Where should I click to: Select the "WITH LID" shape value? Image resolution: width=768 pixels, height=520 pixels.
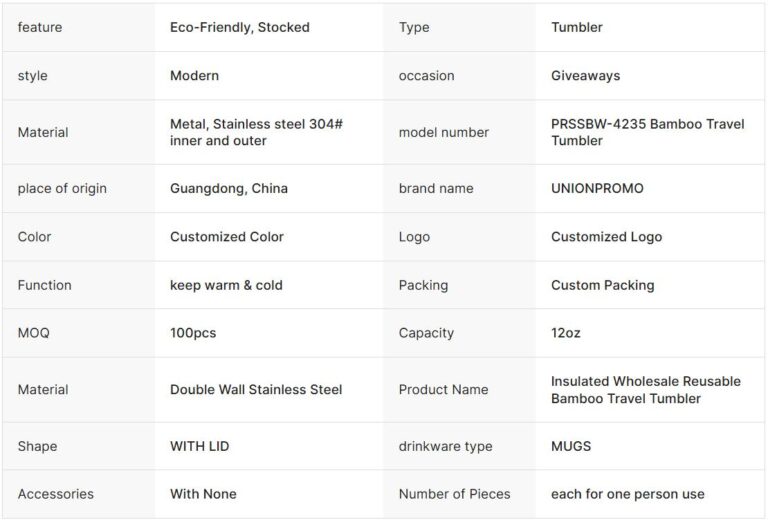pyautogui.click(x=199, y=446)
